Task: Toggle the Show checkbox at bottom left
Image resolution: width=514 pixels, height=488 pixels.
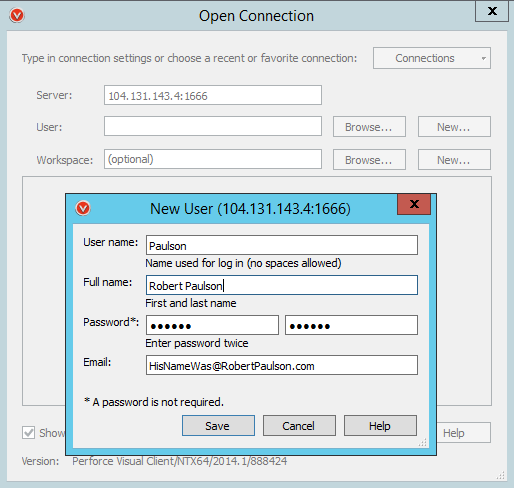Action: [x=29, y=433]
